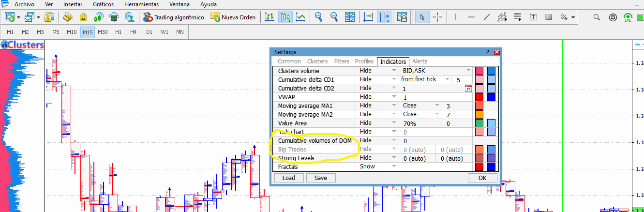
Task: Toggle the M15 timeframe button
Action: [x=88, y=32]
